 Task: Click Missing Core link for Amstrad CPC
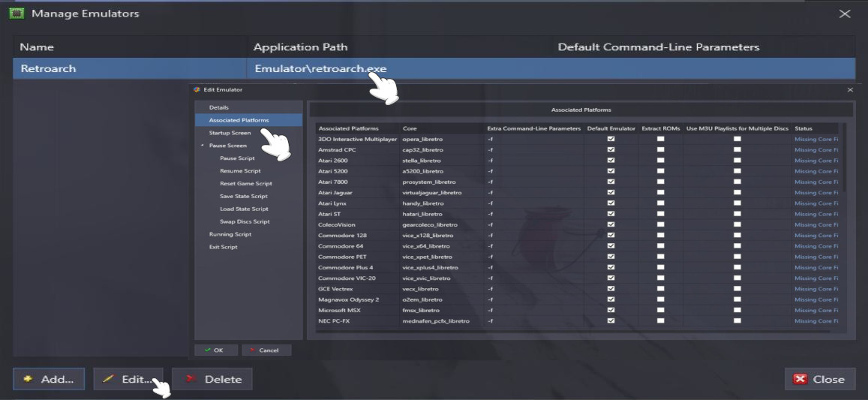816,150
